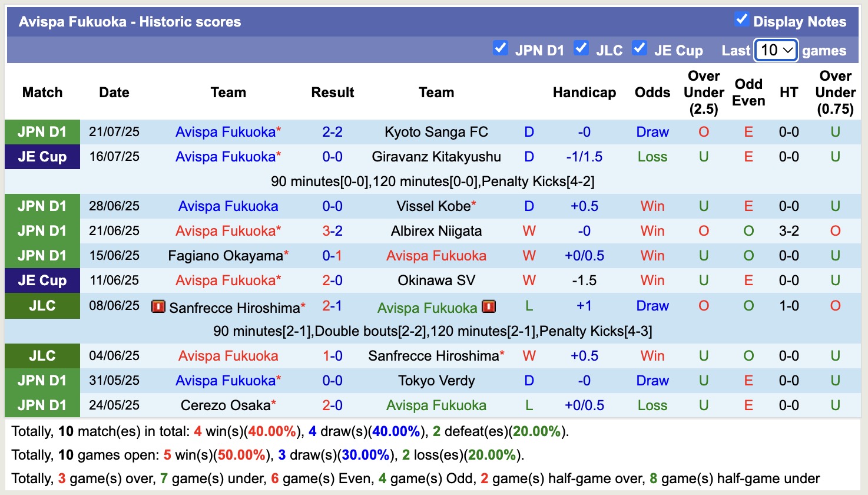Image resolution: width=868 pixels, height=495 pixels.
Task: Open the Vissel Kobe link
Action: [x=433, y=206]
